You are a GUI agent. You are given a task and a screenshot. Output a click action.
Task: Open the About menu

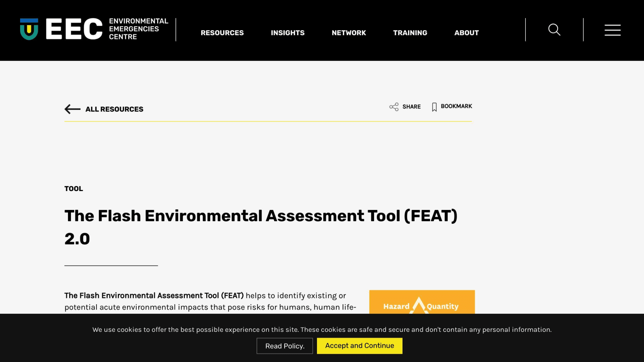coord(467,33)
